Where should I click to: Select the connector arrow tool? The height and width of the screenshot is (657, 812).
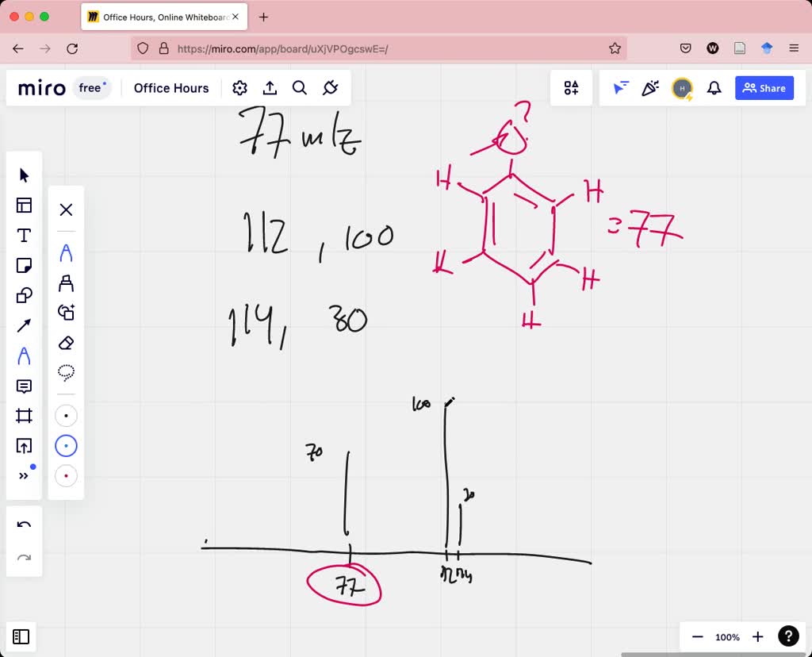24,325
